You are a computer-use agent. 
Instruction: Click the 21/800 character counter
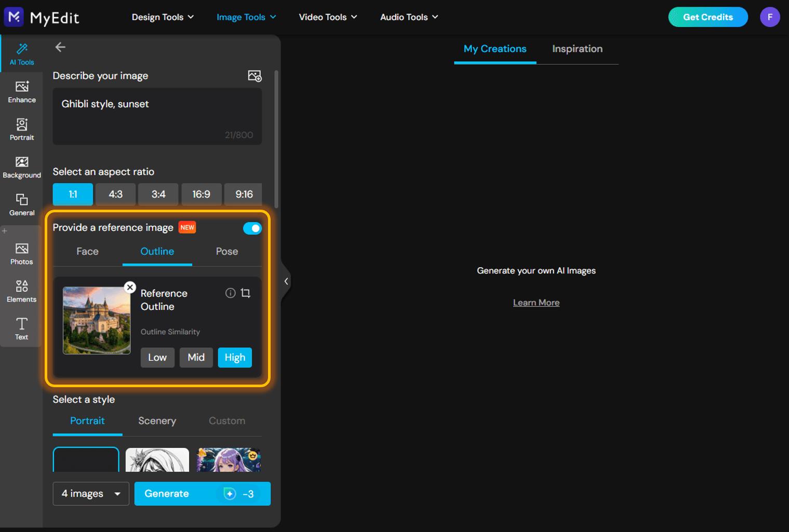(x=239, y=135)
